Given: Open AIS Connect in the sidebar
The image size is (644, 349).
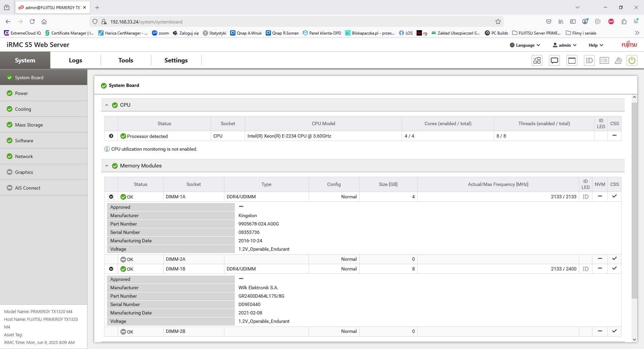Looking at the screenshot, I should point(44,188).
